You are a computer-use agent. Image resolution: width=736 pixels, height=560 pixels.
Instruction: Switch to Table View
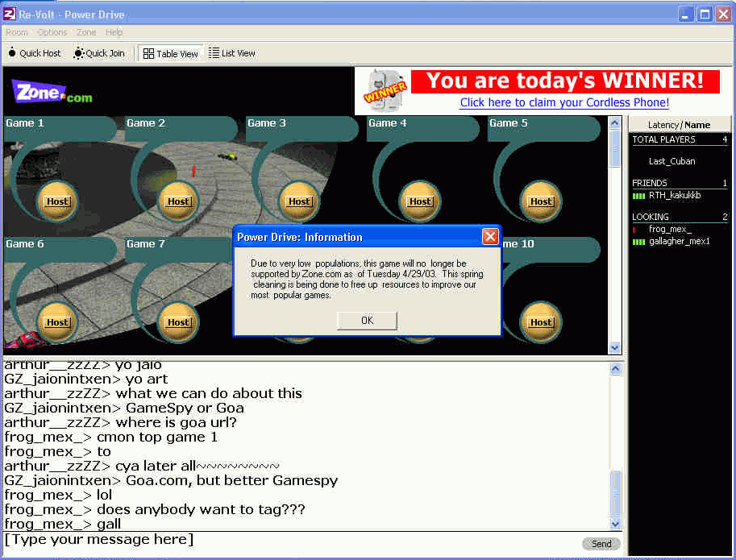[x=171, y=53]
